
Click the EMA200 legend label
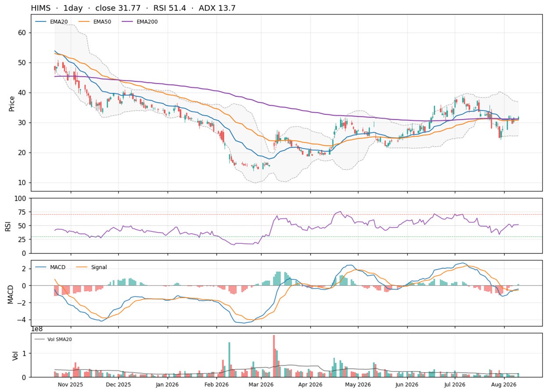click(147, 21)
